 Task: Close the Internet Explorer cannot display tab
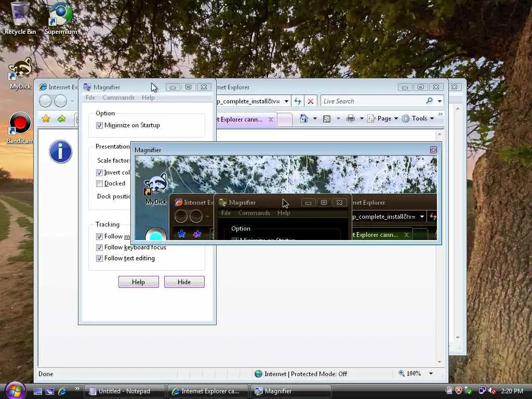271,119
